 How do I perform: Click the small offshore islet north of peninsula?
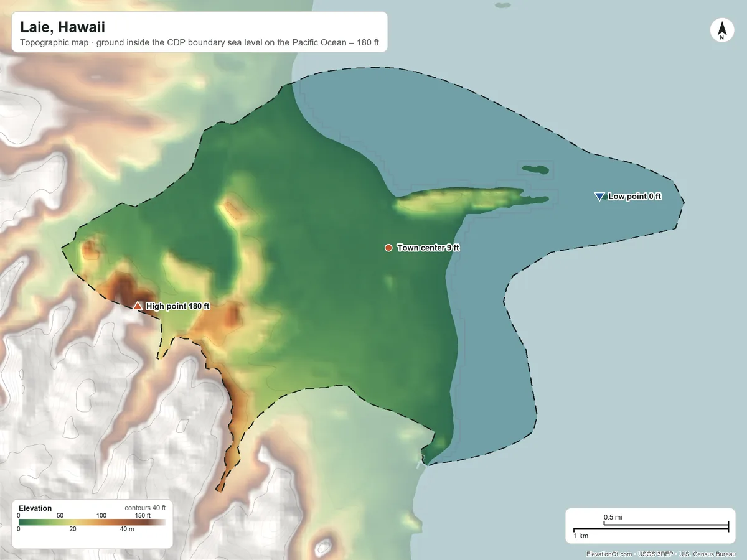click(535, 169)
